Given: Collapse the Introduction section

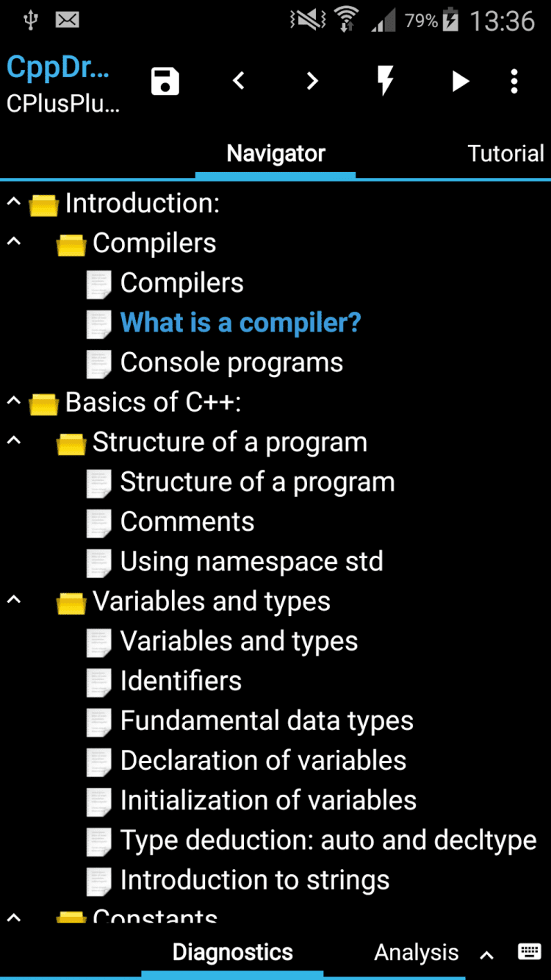Looking at the screenshot, I should [x=13, y=201].
